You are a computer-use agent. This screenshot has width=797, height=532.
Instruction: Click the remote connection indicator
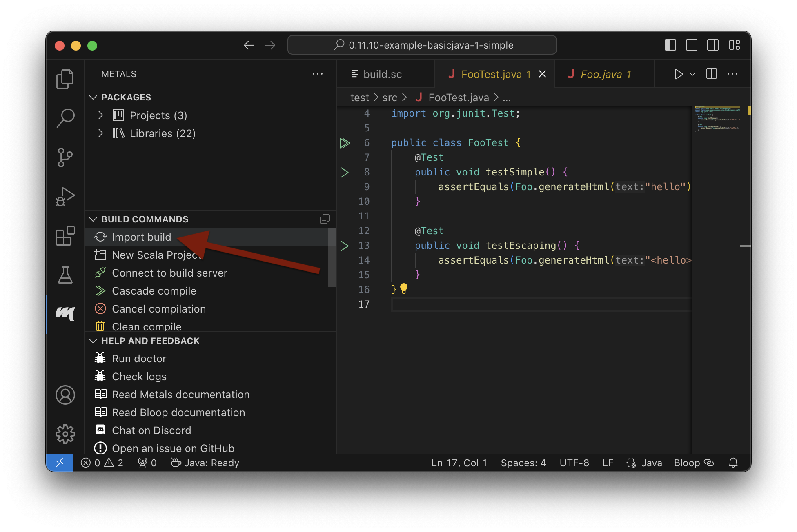[x=60, y=463]
